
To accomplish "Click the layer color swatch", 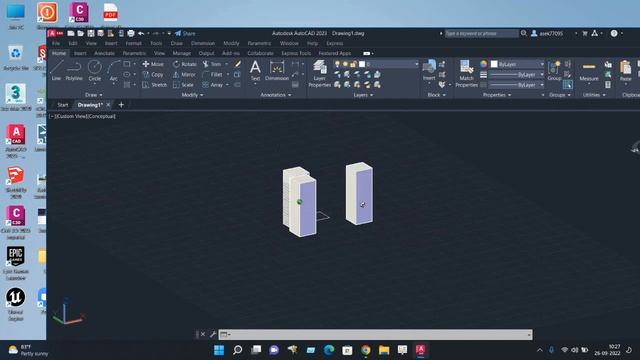I will coord(362,64).
